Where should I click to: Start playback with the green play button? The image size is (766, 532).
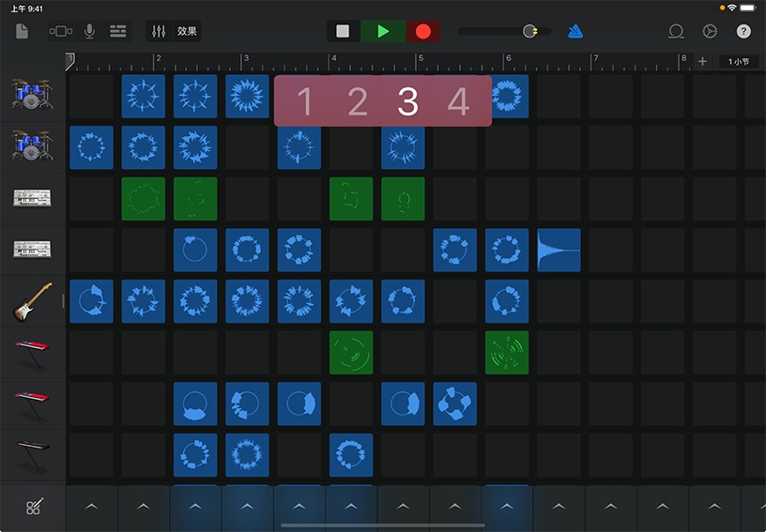coord(383,31)
